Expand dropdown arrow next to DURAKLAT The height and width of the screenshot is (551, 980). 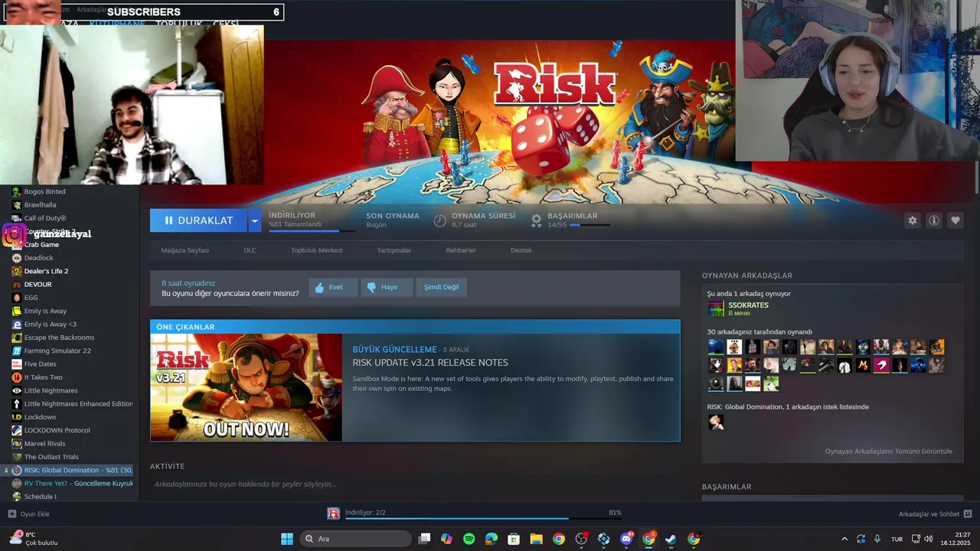[x=255, y=220]
